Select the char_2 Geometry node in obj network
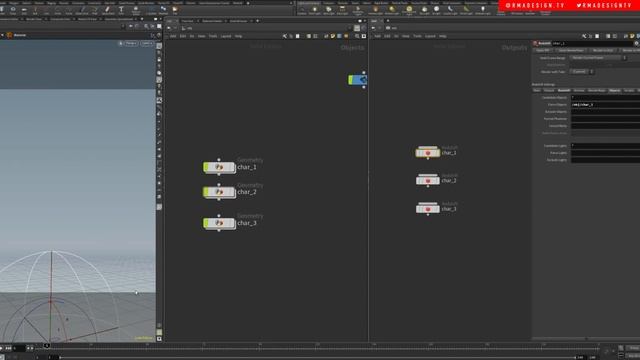The image size is (640, 360). click(x=220, y=192)
